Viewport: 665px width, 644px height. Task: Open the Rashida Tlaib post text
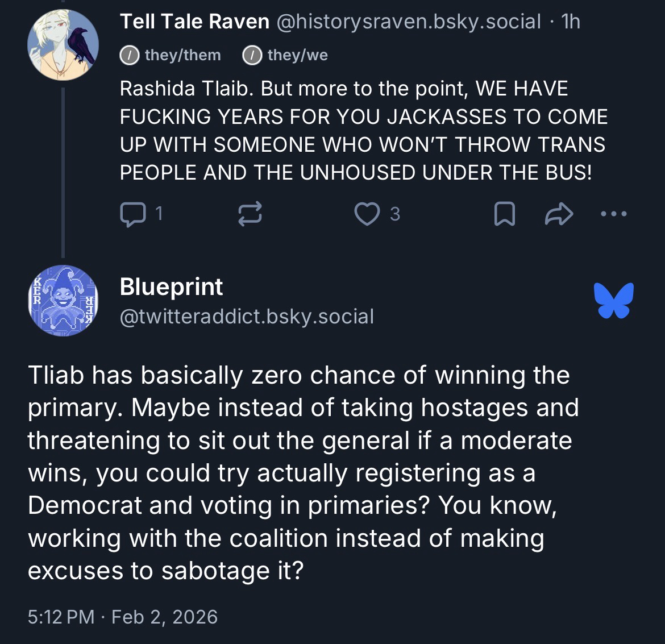364,131
